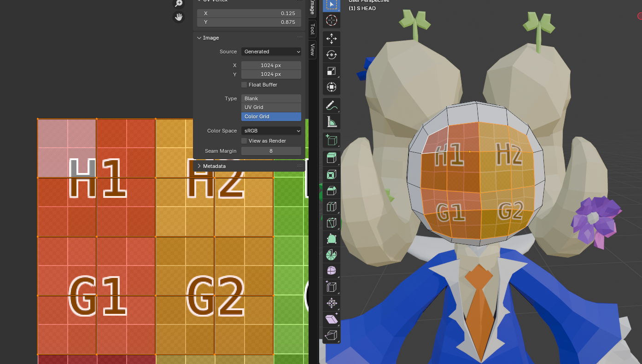The height and width of the screenshot is (364, 642).
Task: Enable the View as Render checkbox
Action: tap(244, 141)
